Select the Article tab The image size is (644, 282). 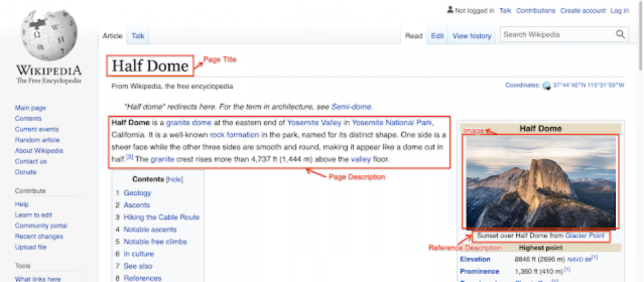click(x=113, y=36)
